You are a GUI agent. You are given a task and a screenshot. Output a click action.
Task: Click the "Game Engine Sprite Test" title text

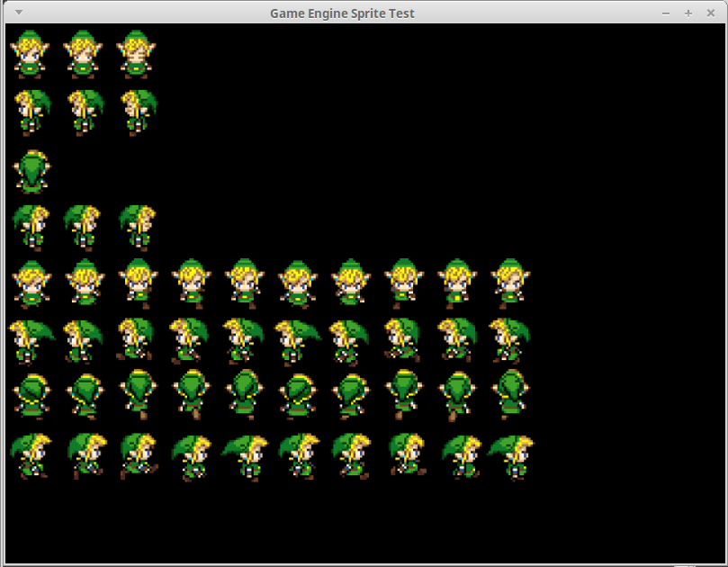click(x=342, y=13)
